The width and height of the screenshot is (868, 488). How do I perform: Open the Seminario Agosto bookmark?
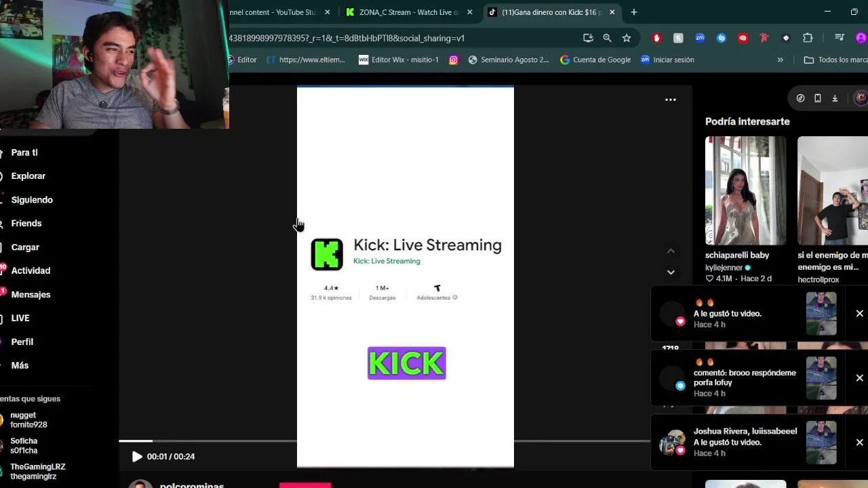[509, 60]
